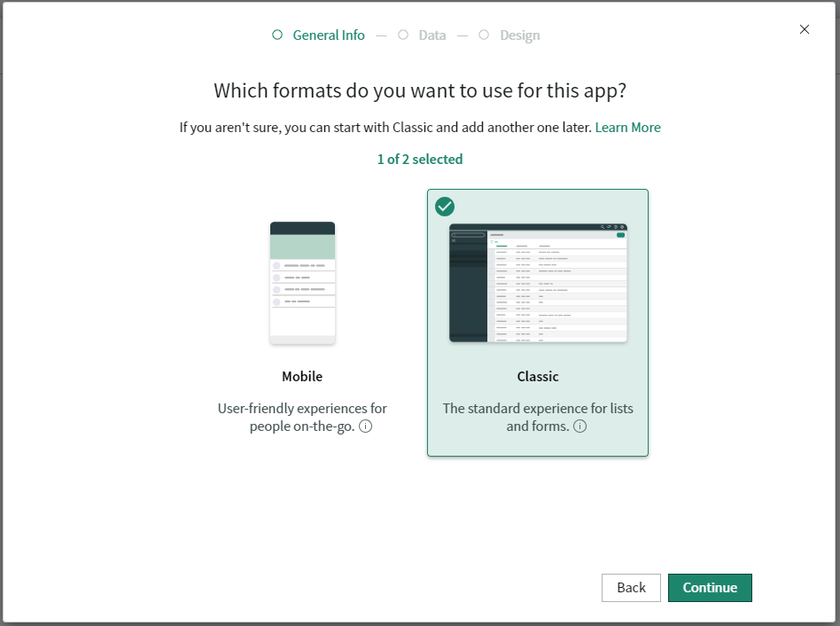Image resolution: width=840 pixels, height=626 pixels.
Task: Go to the Data step
Action: pyautogui.click(x=422, y=35)
